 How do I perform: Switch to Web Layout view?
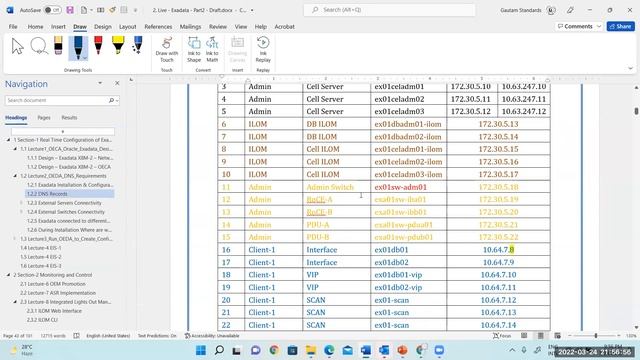(557, 336)
